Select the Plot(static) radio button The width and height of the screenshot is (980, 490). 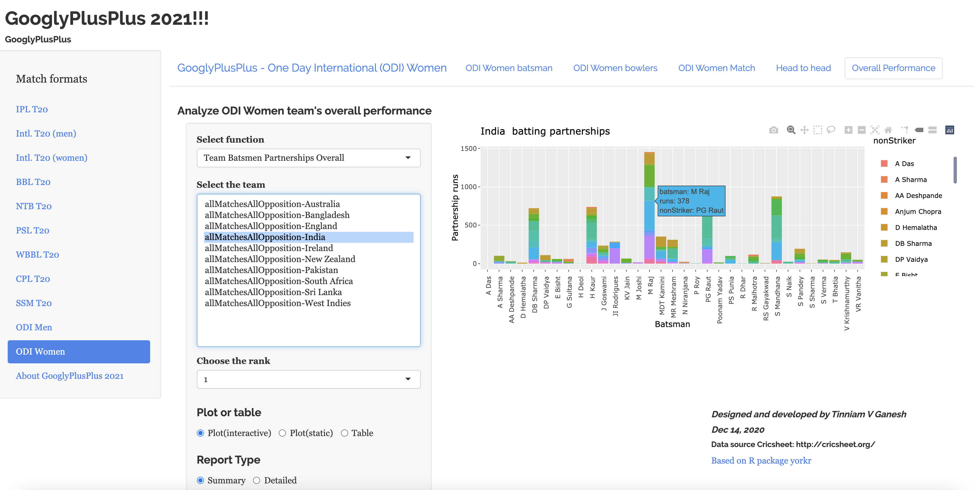282,433
